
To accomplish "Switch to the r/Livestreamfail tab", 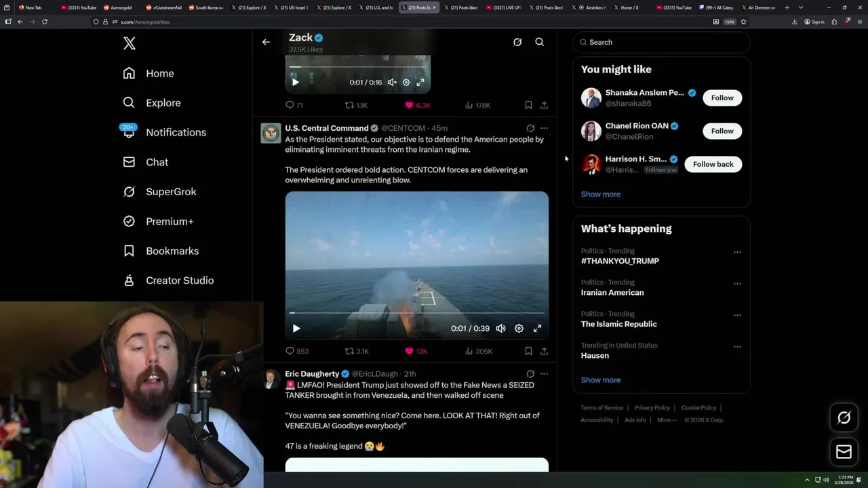I will pyautogui.click(x=164, y=7).
